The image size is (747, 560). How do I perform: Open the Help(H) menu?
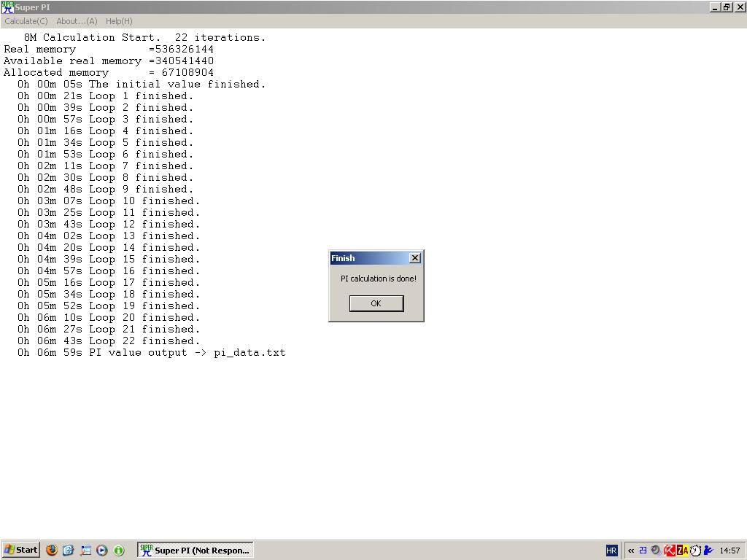[x=119, y=21]
